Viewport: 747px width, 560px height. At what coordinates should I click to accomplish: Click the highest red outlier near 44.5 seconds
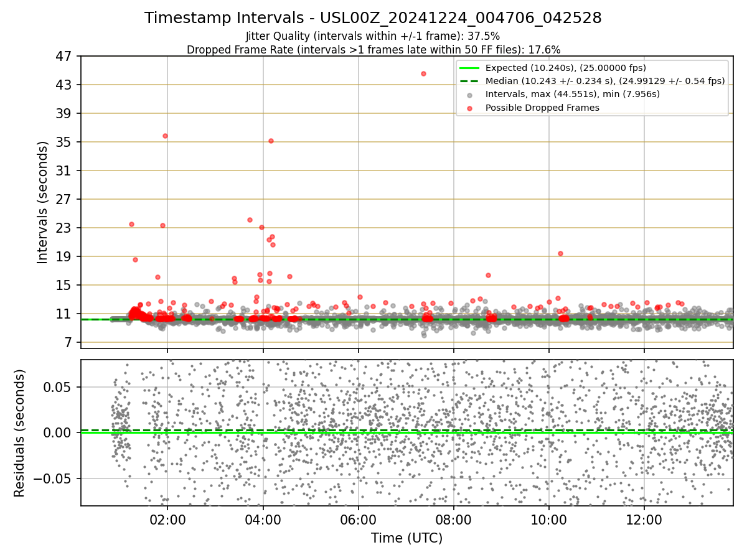tap(423, 73)
